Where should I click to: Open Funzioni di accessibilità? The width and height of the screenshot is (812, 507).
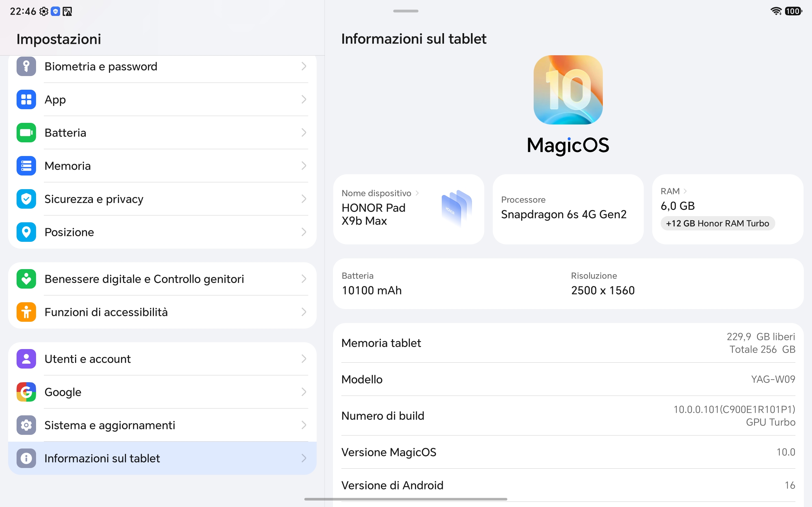162,312
